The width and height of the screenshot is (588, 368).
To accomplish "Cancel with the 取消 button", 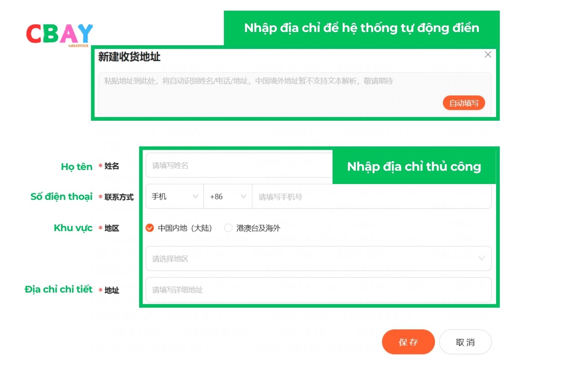I will pos(465,342).
